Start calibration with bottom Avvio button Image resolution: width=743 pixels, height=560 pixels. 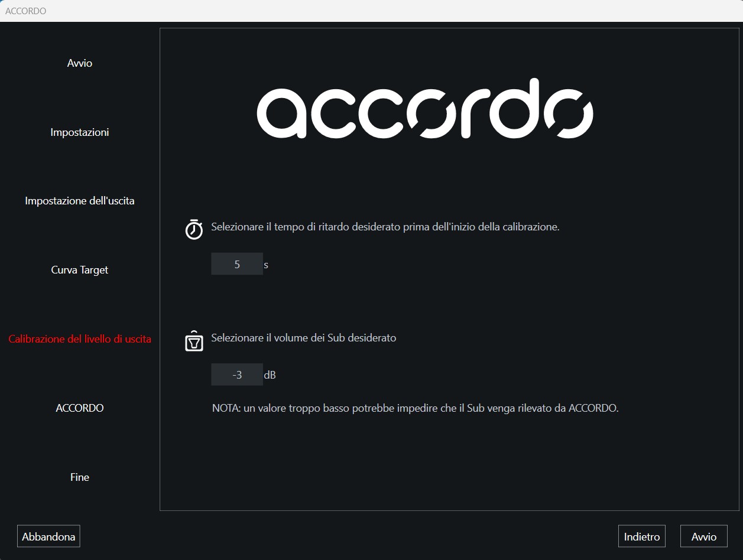click(x=704, y=536)
